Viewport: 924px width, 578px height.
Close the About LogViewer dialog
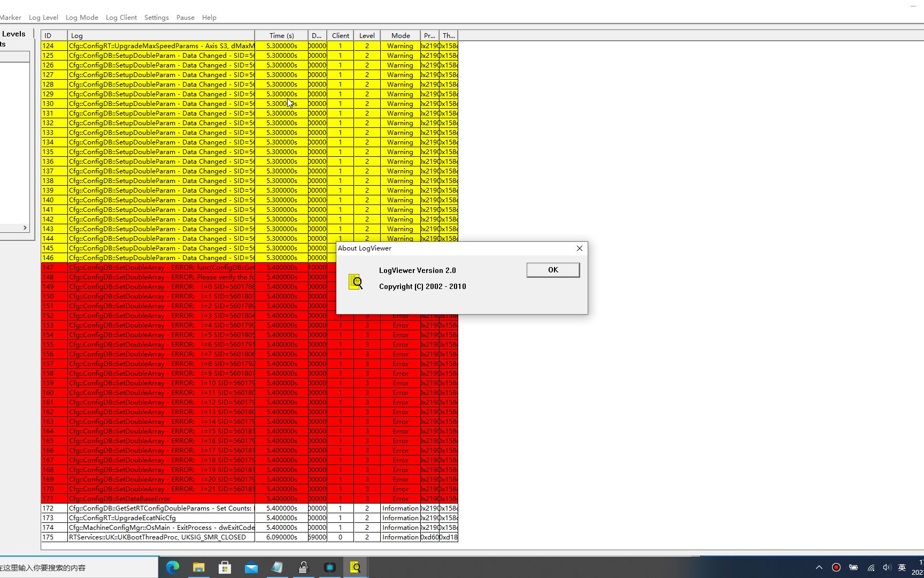579,248
